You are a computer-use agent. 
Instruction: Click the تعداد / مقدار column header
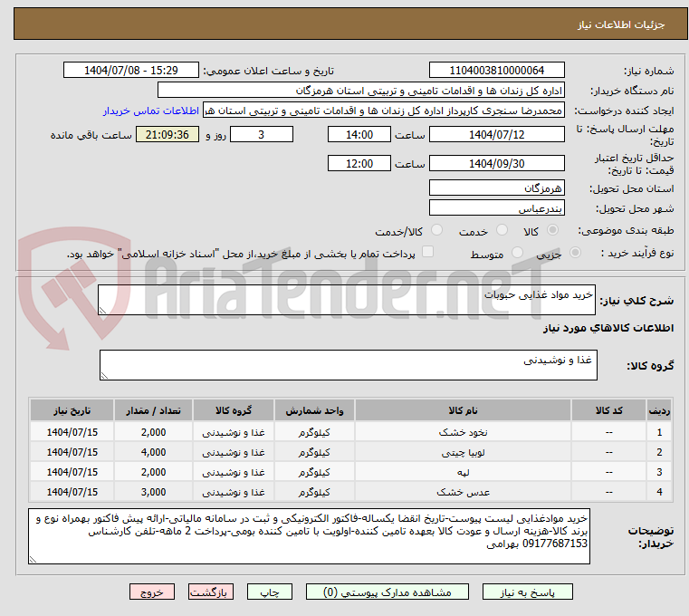tap(153, 410)
